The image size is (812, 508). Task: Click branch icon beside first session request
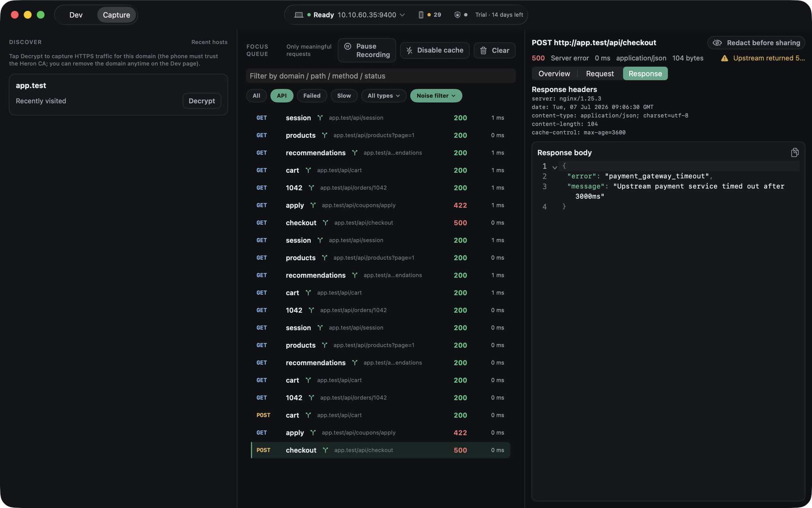click(320, 118)
